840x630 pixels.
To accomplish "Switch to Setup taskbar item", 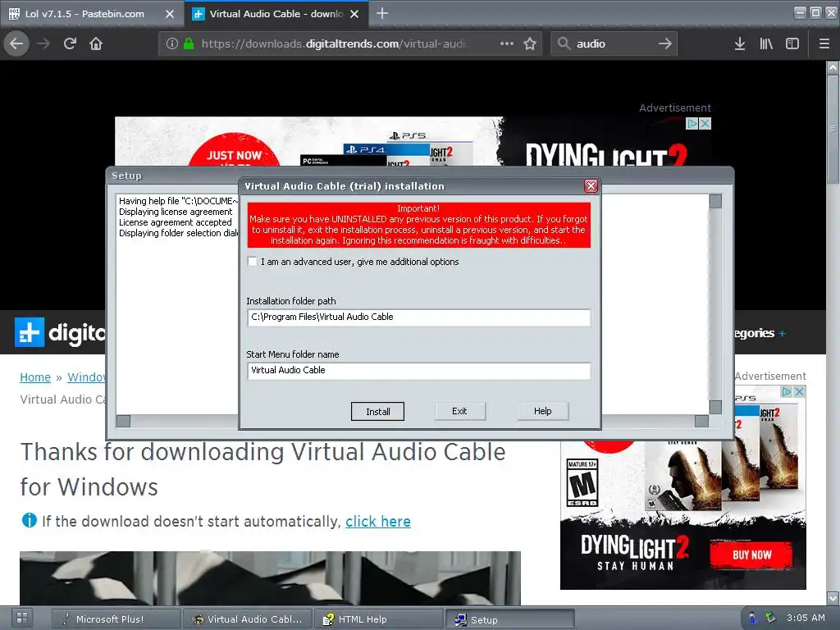I will [x=509, y=619].
